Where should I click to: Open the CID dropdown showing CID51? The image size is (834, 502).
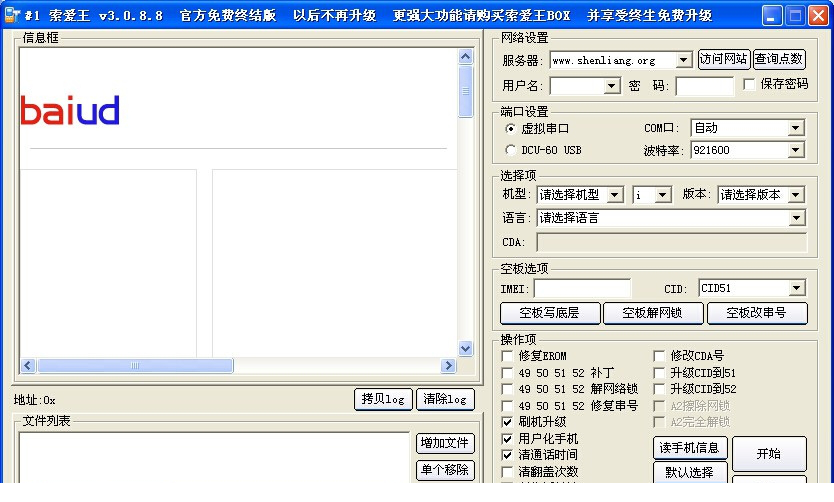796,288
